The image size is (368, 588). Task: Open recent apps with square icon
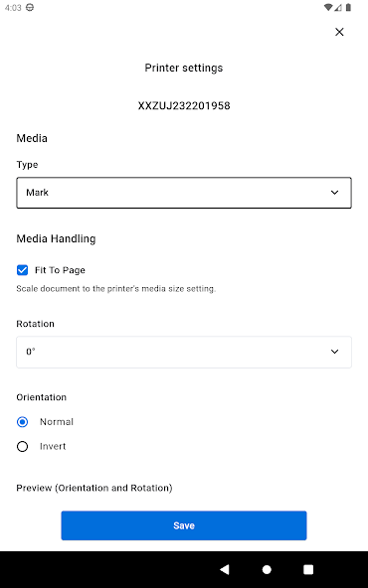pyautogui.click(x=308, y=569)
